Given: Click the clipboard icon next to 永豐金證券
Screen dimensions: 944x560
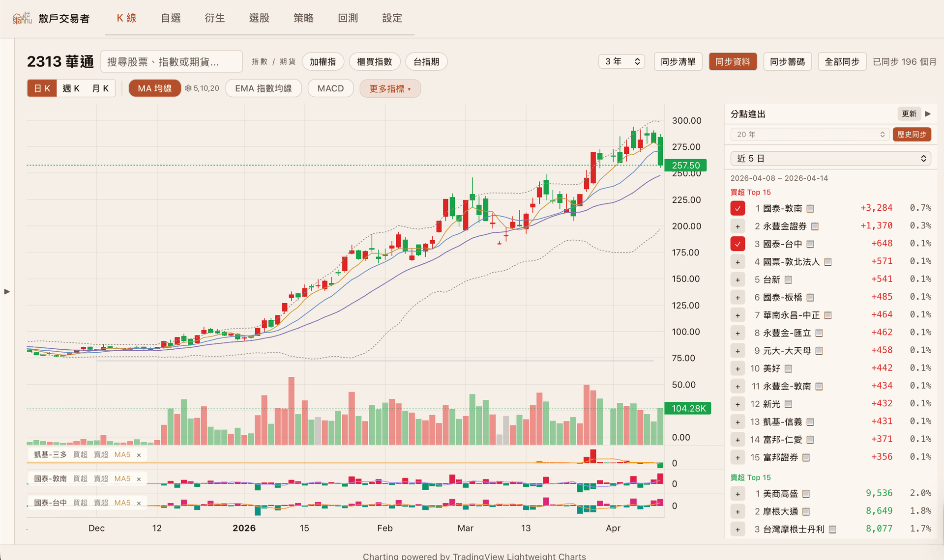Looking at the screenshot, I should pos(815,226).
